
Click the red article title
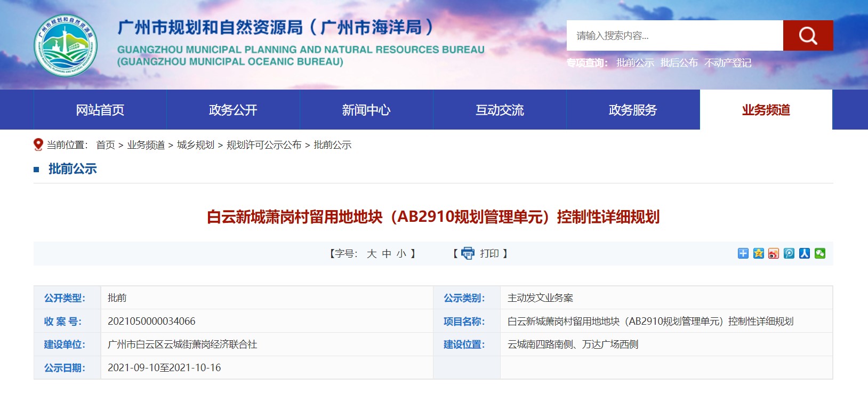(433, 217)
